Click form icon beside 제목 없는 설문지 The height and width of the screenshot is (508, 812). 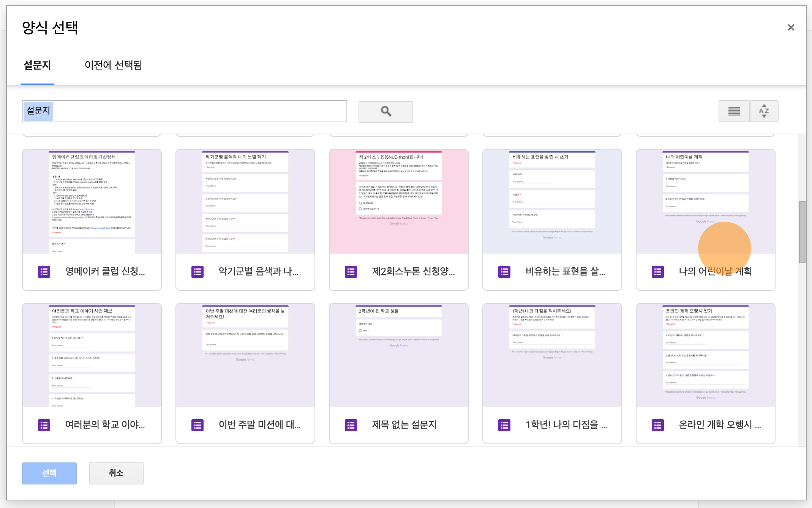tap(351, 425)
